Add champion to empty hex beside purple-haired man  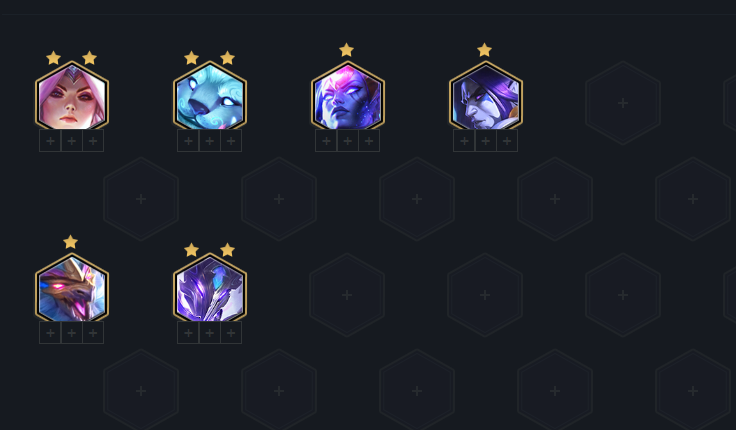pyautogui.click(x=623, y=103)
